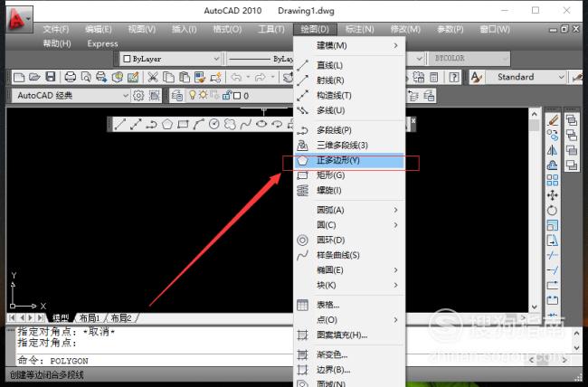This screenshot has width=588, height=387.
Task: Click the ByLayer white color swatch
Action: [x=127, y=59]
